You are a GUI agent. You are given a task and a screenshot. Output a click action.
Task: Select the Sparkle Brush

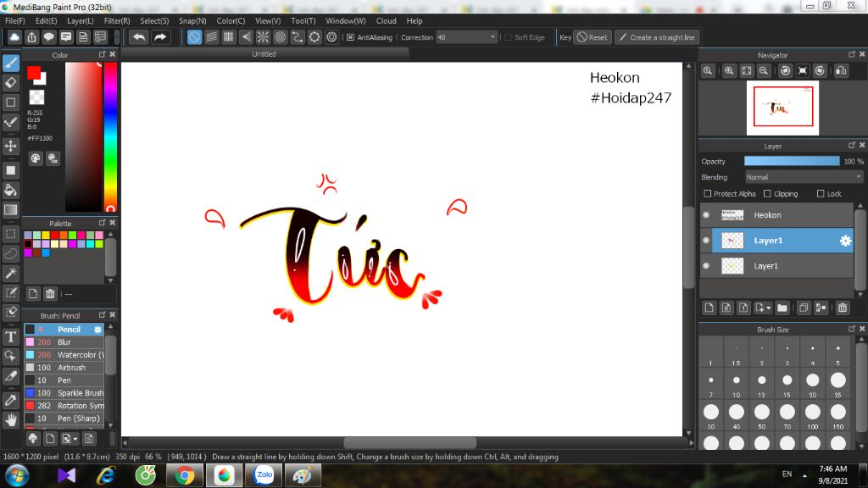[x=64, y=393]
